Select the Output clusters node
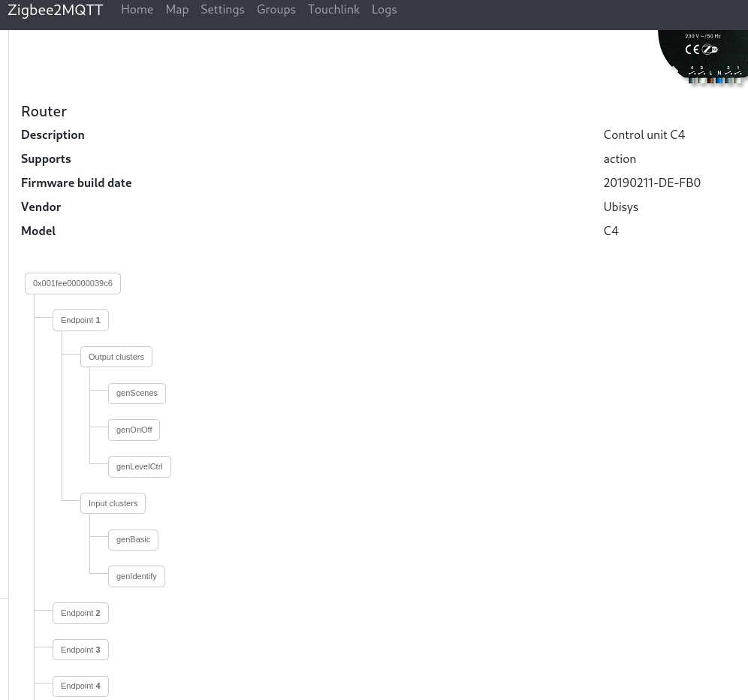The width and height of the screenshot is (748, 700). (116, 357)
